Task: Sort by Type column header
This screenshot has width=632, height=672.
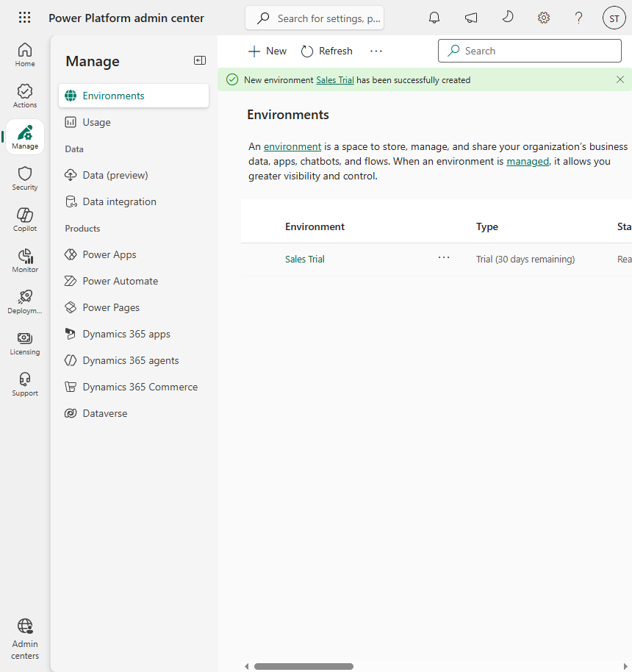Action: 486,226
